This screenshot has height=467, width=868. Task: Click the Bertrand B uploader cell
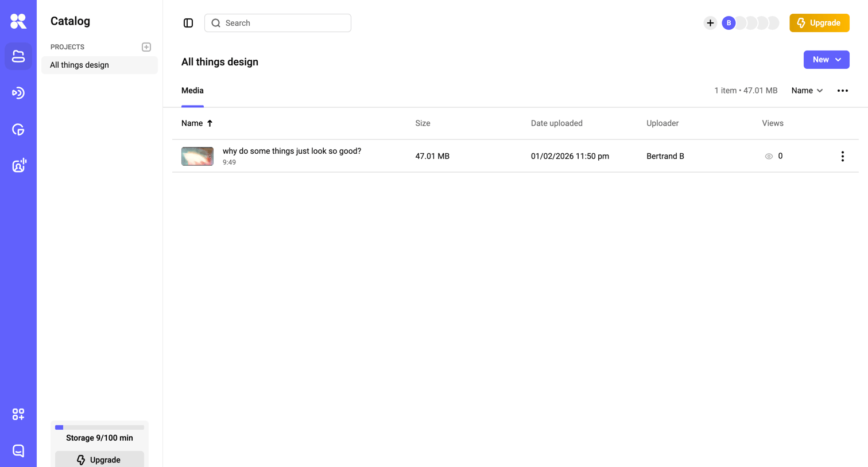[665, 156]
